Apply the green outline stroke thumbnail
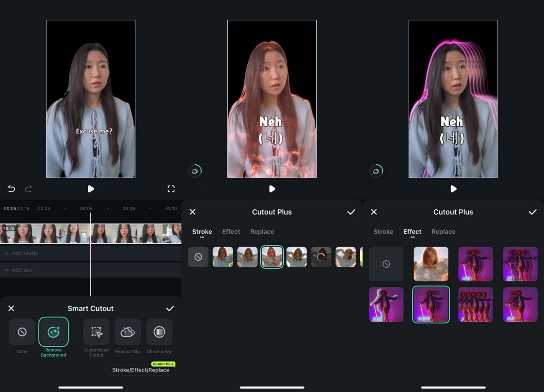 coord(223,257)
